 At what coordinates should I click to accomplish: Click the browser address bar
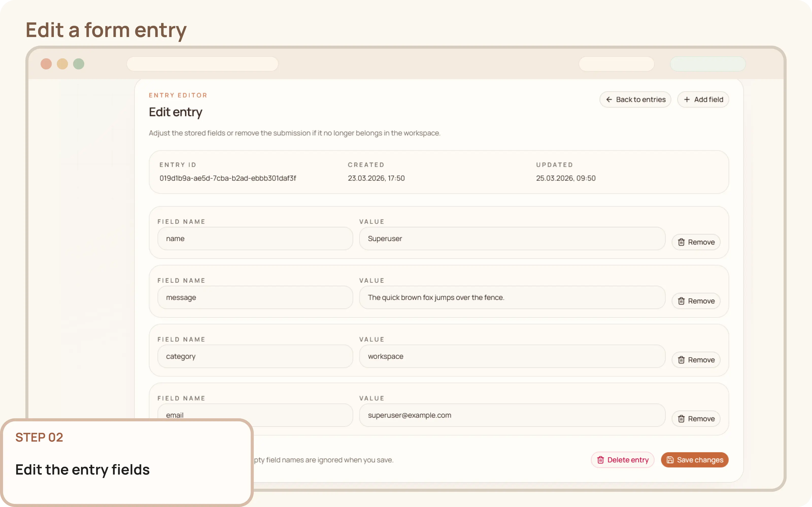(203, 64)
